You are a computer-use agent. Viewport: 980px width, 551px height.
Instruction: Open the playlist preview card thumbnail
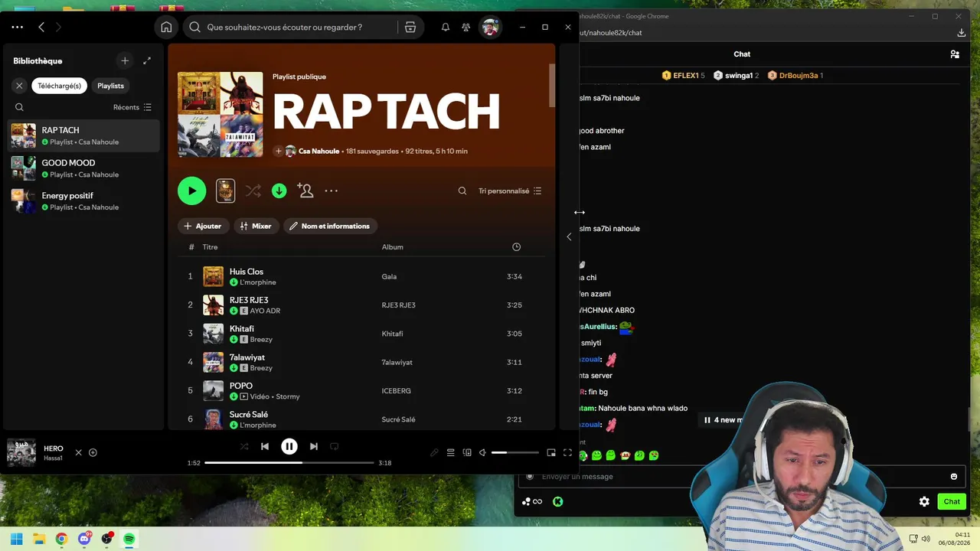225,191
